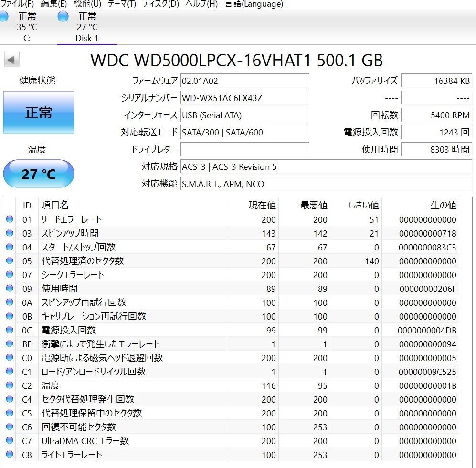This screenshot has width=476, height=468.
Task: Select the Disk 1 status circle
Action: [63, 16]
